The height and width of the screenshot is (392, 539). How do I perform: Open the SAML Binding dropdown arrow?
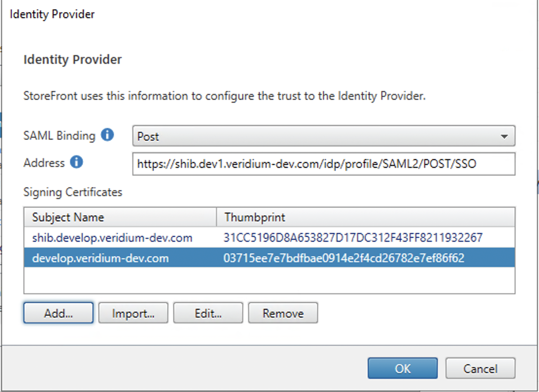point(504,137)
